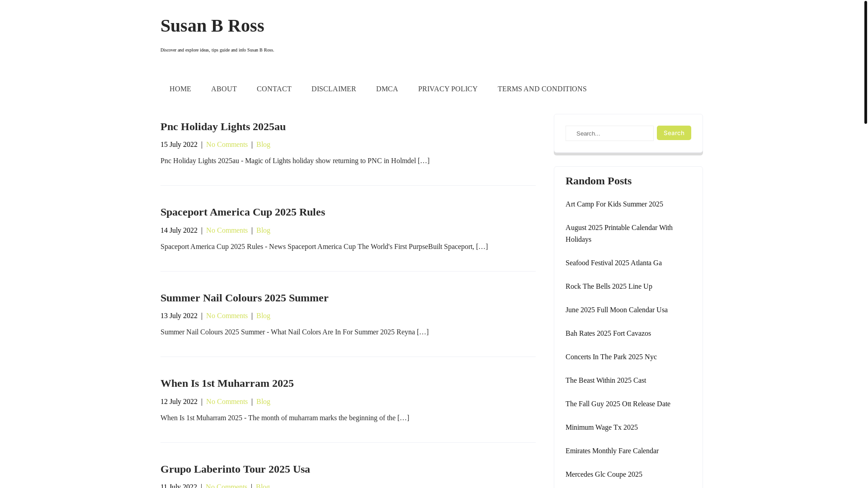Screen dimensions: 868x488
Task: Open post When Is 1st Muharram 2025
Action: pos(227,383)
